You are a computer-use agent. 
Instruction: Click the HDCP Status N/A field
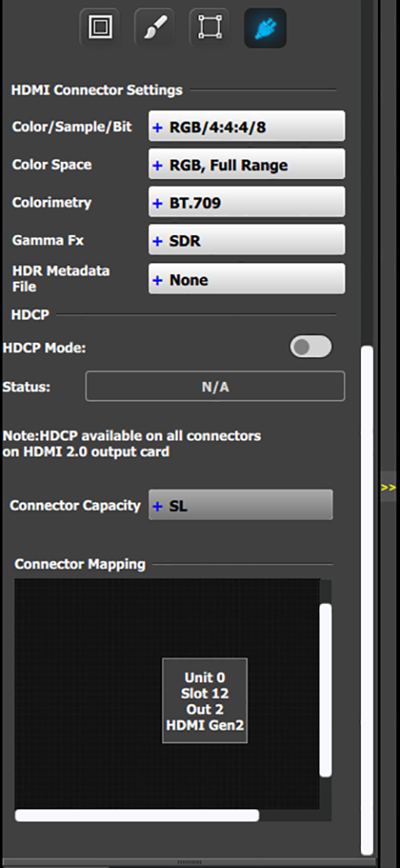(215, 386)
